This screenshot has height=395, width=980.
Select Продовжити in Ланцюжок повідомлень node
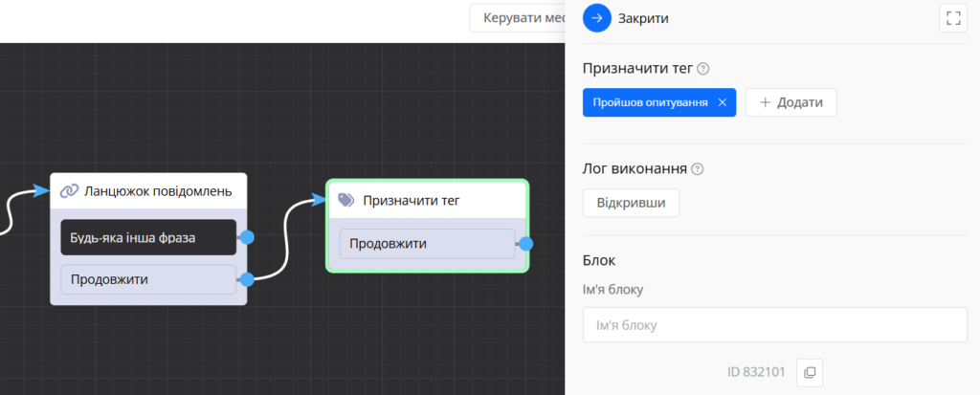[x=147, y=279]
